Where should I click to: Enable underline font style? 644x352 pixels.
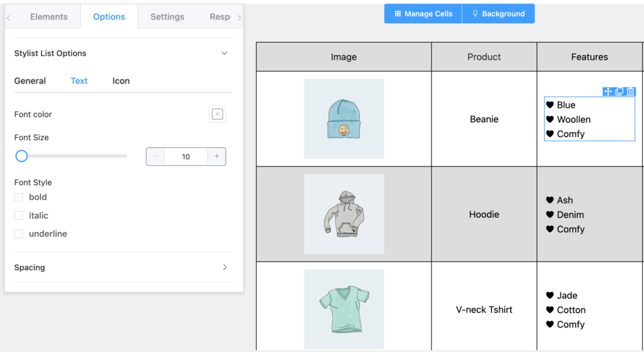click(x=18, y=234)
